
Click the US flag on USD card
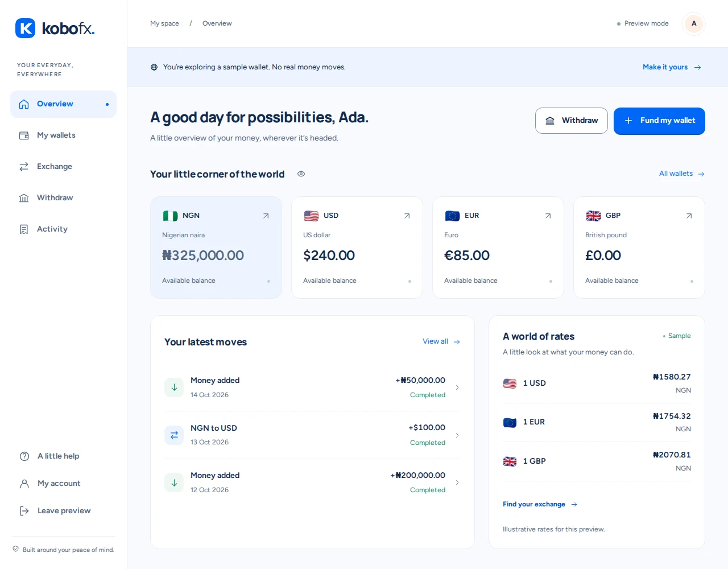click(311, 216)
